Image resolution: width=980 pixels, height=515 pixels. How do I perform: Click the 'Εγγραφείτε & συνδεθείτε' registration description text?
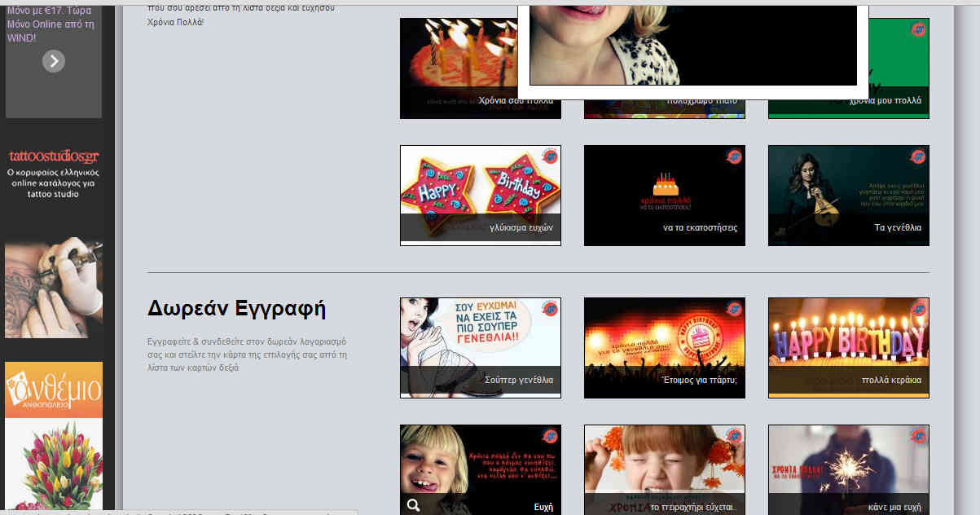pos(248,355)
